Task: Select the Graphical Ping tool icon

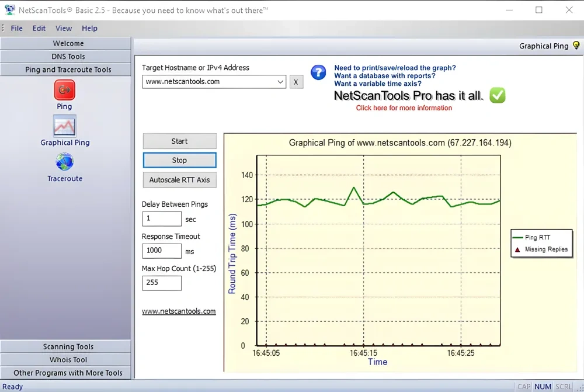Action: 64,126
